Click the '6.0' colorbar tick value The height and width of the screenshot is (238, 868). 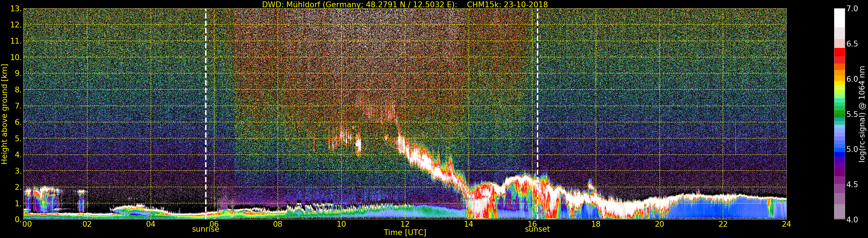point(852,79)
